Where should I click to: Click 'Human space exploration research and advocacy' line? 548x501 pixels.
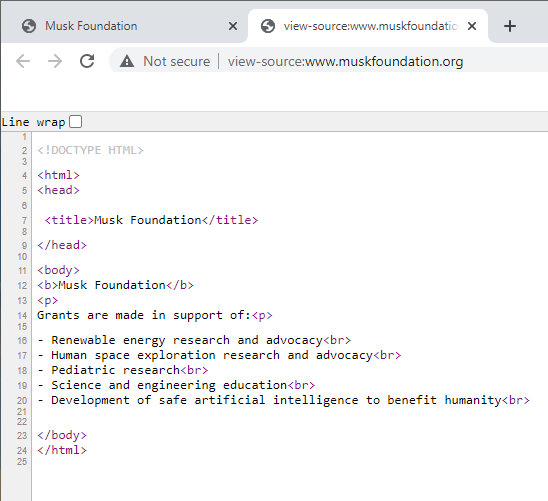pyautogui.click(x=219, y=355)
